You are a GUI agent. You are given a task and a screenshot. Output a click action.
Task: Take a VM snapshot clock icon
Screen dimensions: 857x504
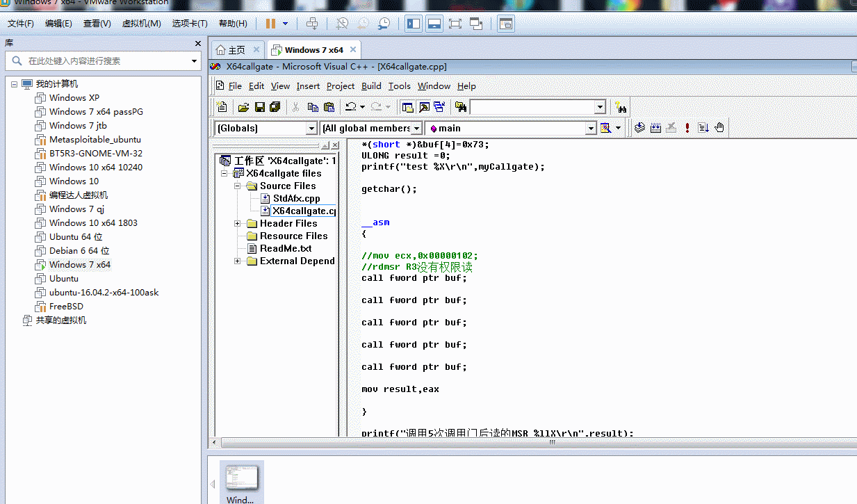[342, 24]
